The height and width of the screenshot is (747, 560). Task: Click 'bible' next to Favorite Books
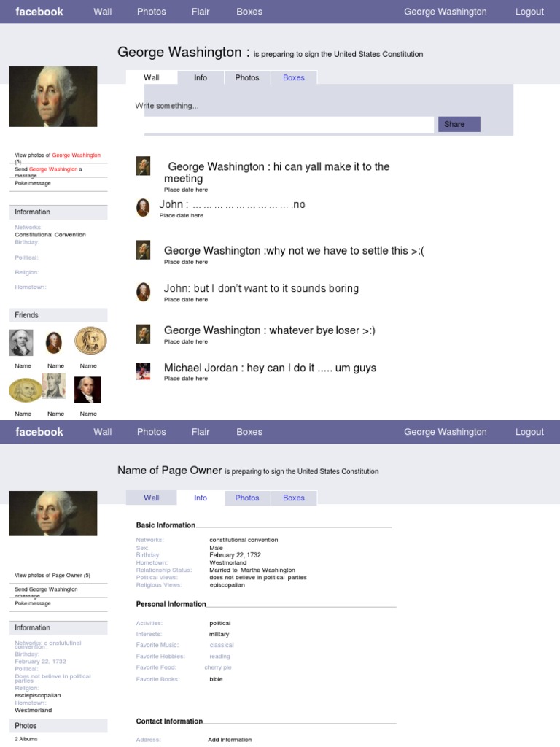click(216, 679)
